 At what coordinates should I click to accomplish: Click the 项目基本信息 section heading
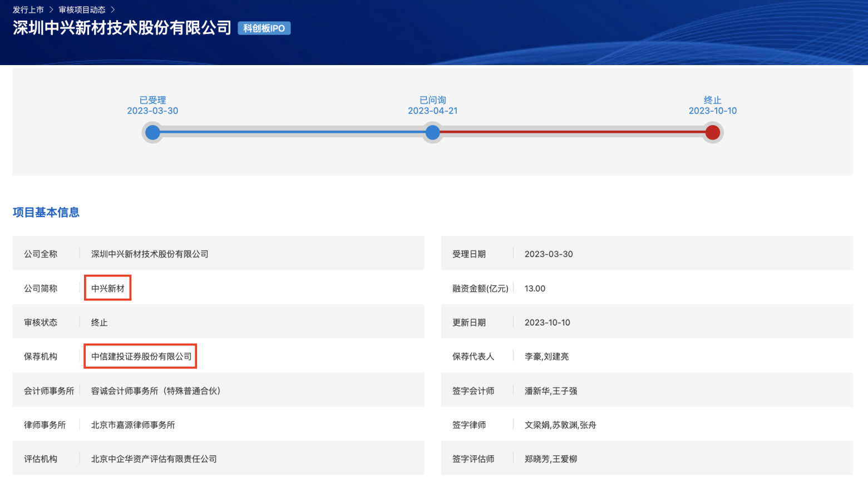tap(46, 213)
